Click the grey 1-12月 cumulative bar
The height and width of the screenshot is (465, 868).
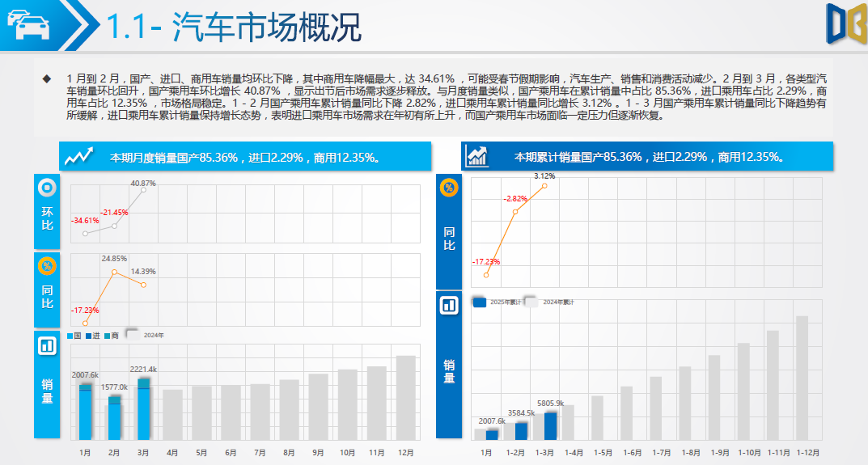[802, 378]
